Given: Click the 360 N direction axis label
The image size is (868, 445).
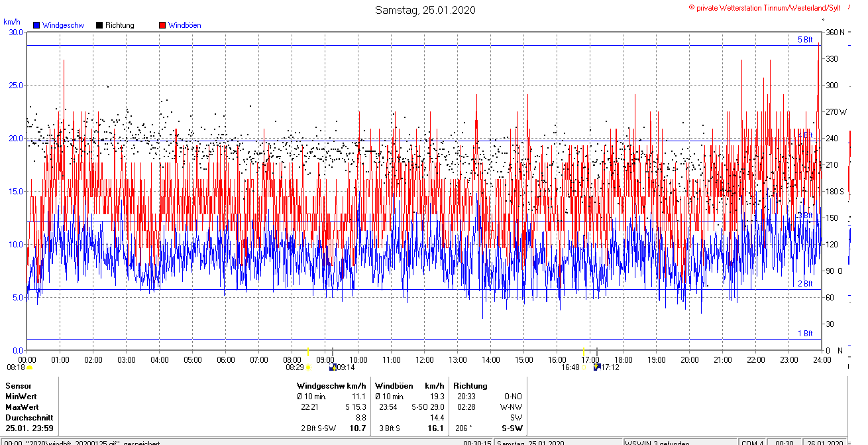Looking at the screenshot, I should click(835, 32).
